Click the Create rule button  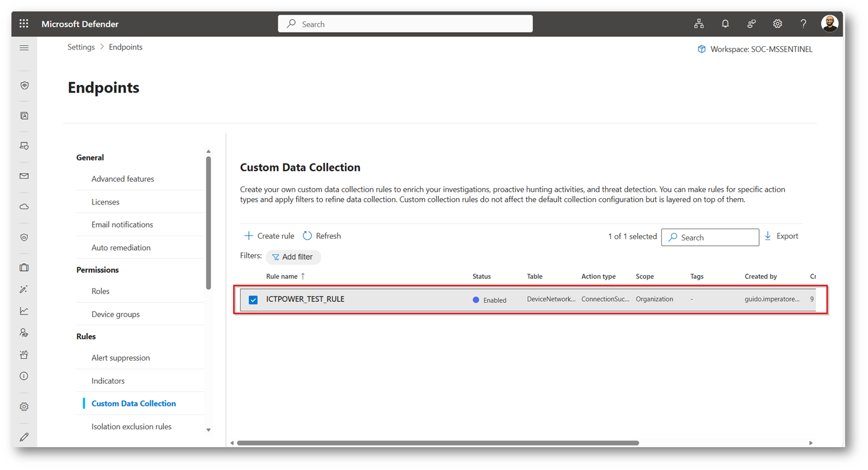point(269,236)
